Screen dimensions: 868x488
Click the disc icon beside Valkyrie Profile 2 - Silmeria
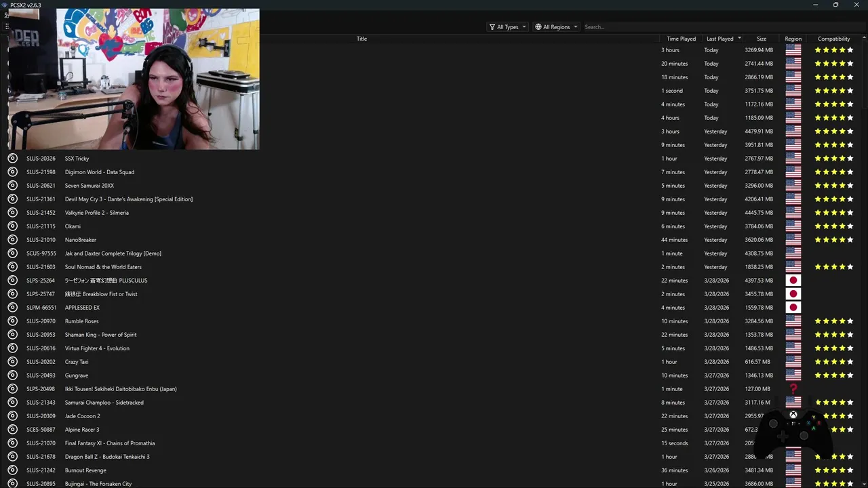tap(12, 213)
